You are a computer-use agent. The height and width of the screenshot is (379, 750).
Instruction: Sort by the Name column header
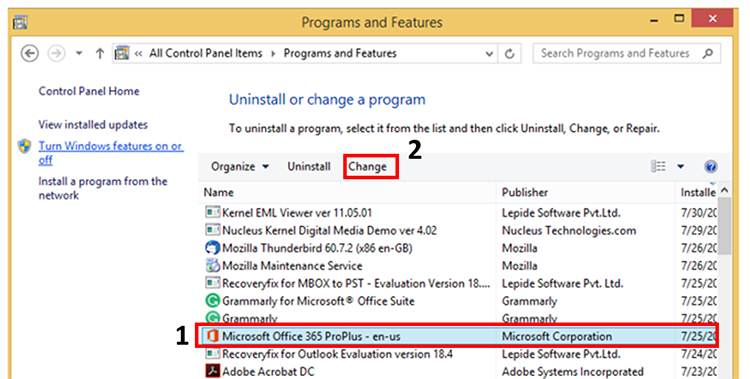coord(347,192)
